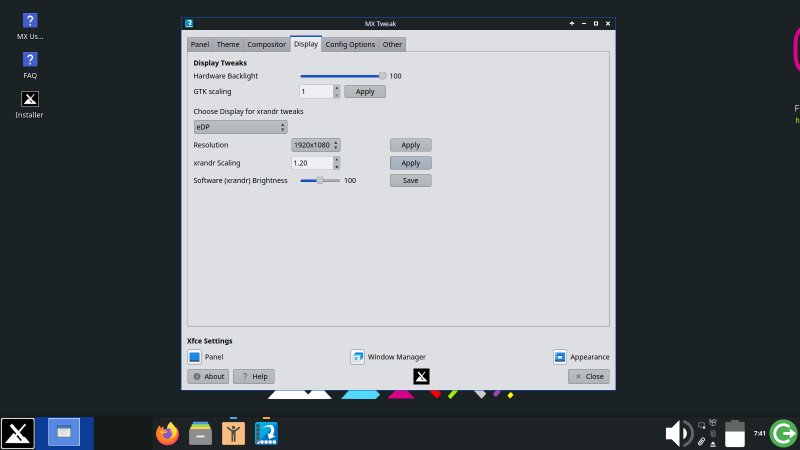Image resolution: width=800 pixels, height=450 pixels.
Task: Expand the eDP display dropdown
Action: coord(240,127)
